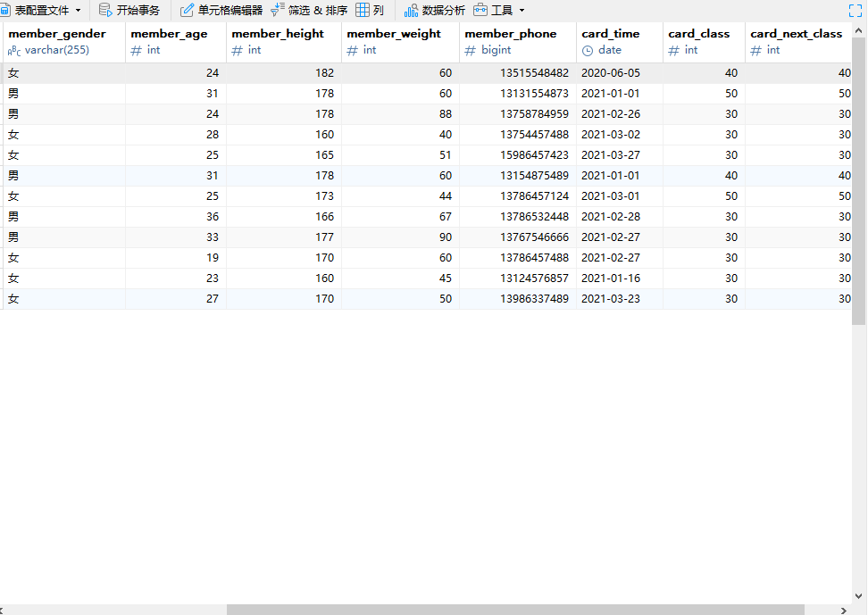868x615 pixels.
Task: Click the vertical scrollbar thumb
Action: pos(858,181)
